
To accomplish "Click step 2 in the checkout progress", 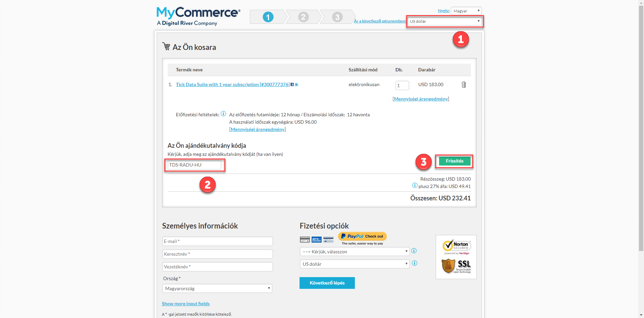I will (303, 17).
